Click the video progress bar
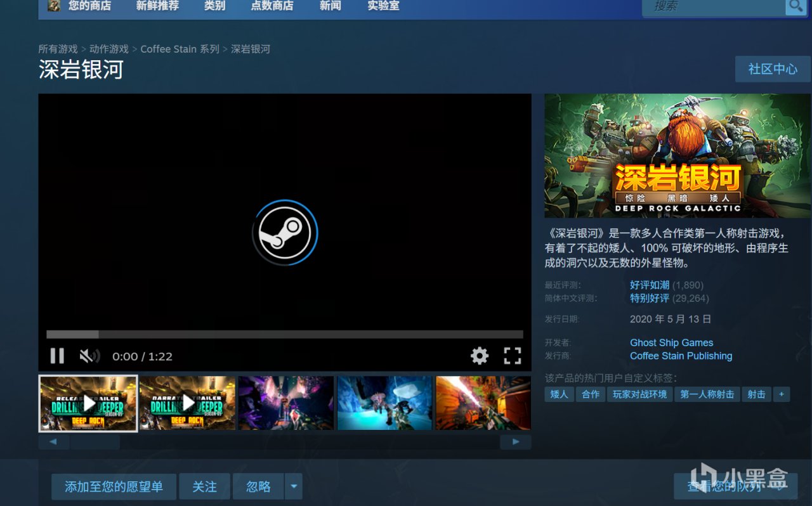812x506 pixels. pos(285,334)
